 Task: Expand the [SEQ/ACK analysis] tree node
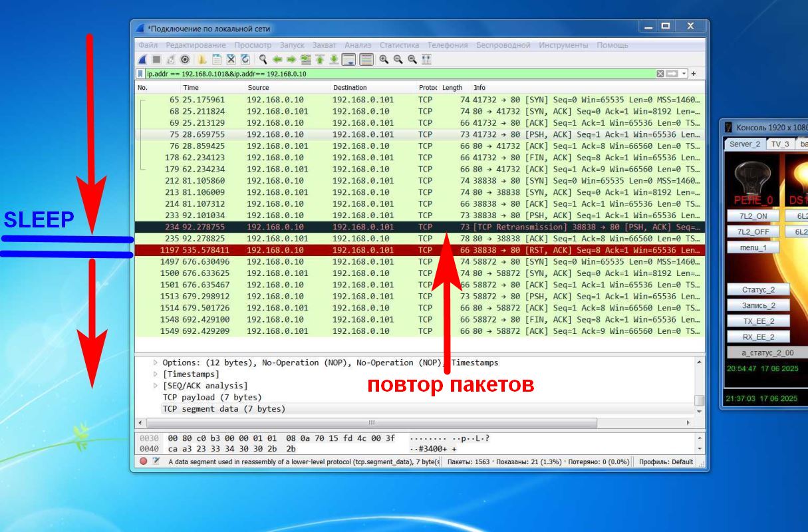pos(156,386)
